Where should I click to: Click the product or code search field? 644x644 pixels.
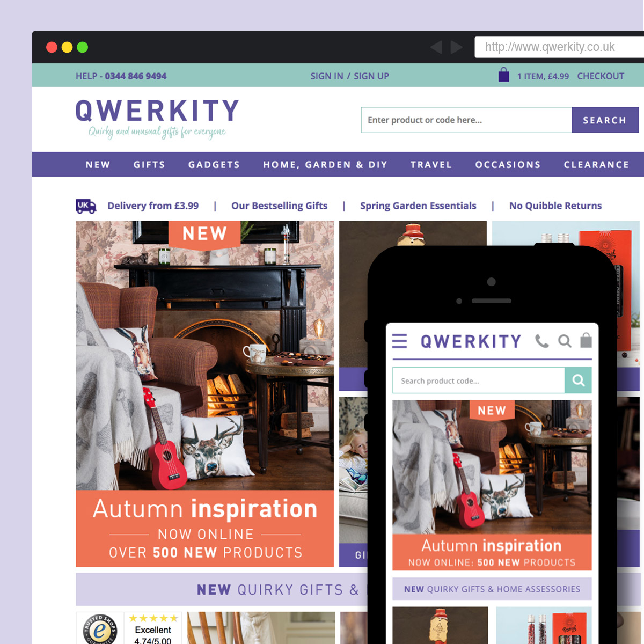click(466, 120)
